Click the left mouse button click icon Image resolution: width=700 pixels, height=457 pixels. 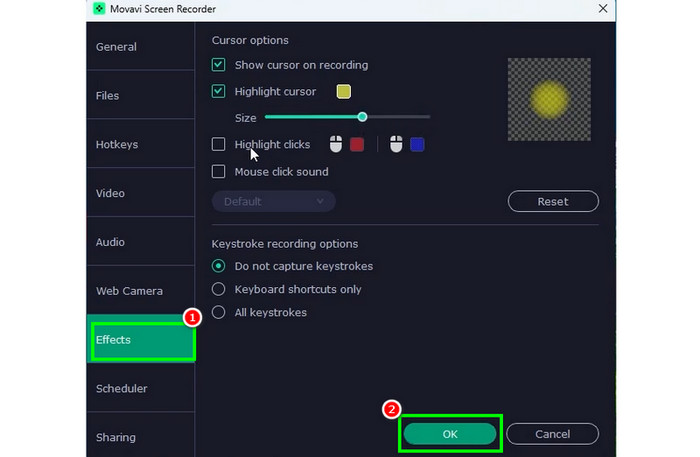[x=336, y=144]
